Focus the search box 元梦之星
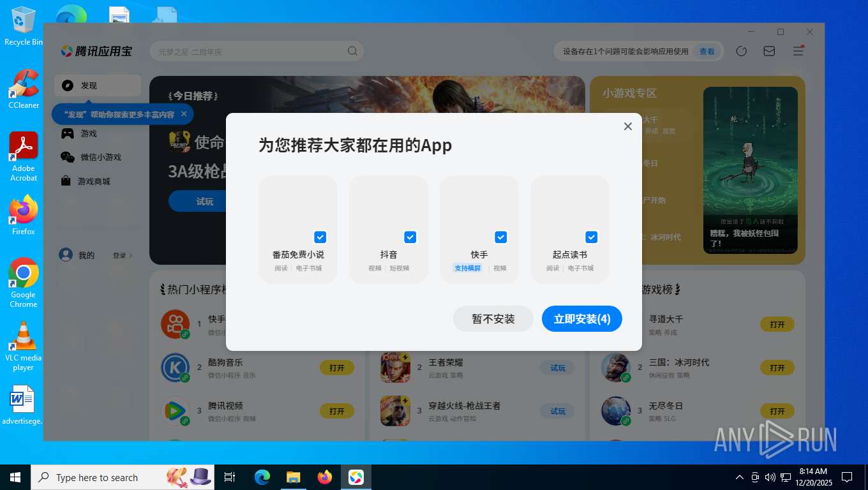868x490 pixels. (x=257, y=51)
